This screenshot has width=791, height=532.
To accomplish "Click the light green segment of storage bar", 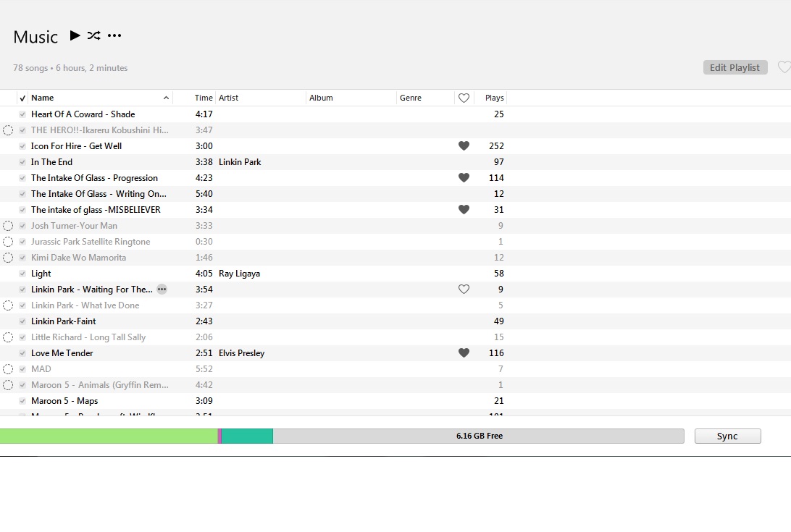I will click(x=109, y=436).
